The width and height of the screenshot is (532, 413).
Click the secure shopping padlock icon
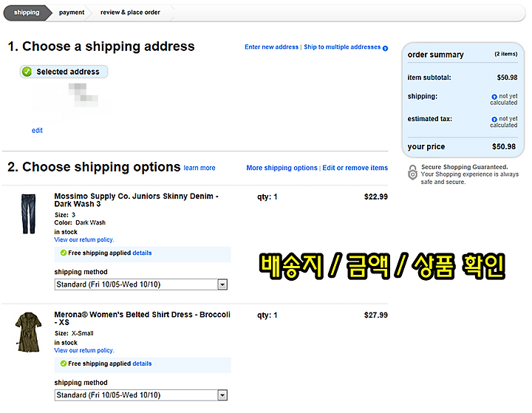(412, 172)
